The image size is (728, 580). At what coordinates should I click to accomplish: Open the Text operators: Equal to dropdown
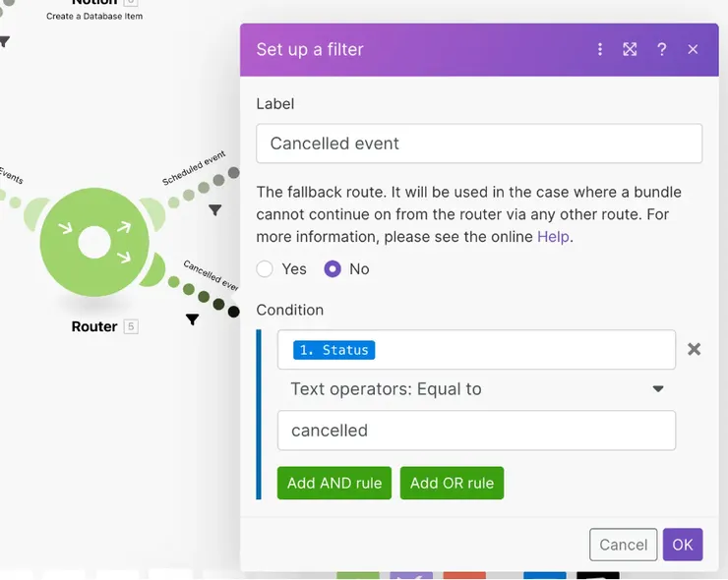tap(476, 389)
